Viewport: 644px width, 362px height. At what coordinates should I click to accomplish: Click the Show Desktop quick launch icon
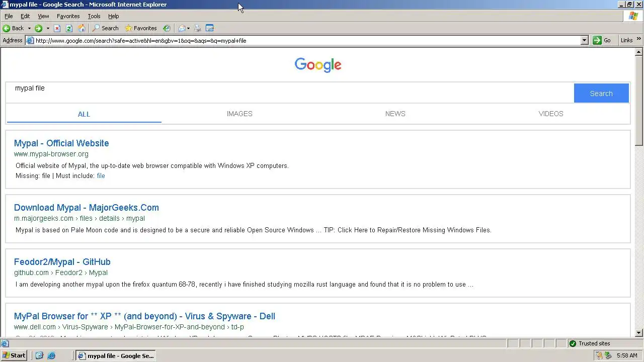point(40,355)
